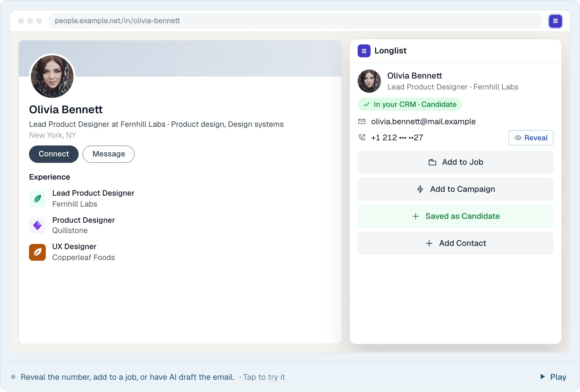Click the Quillstone purple diamond logo
This screenshot has width=580, height=392.
click(37, 225)
